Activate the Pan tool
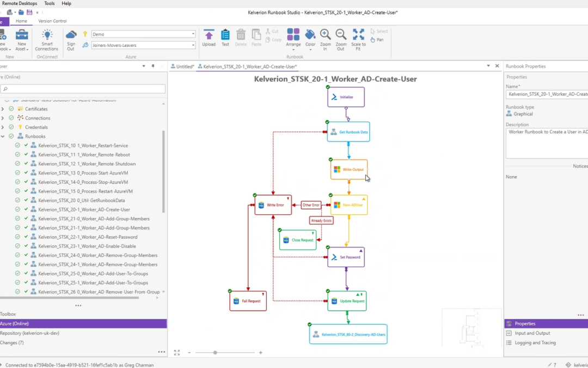588x368 pixels. pos(377,39)
